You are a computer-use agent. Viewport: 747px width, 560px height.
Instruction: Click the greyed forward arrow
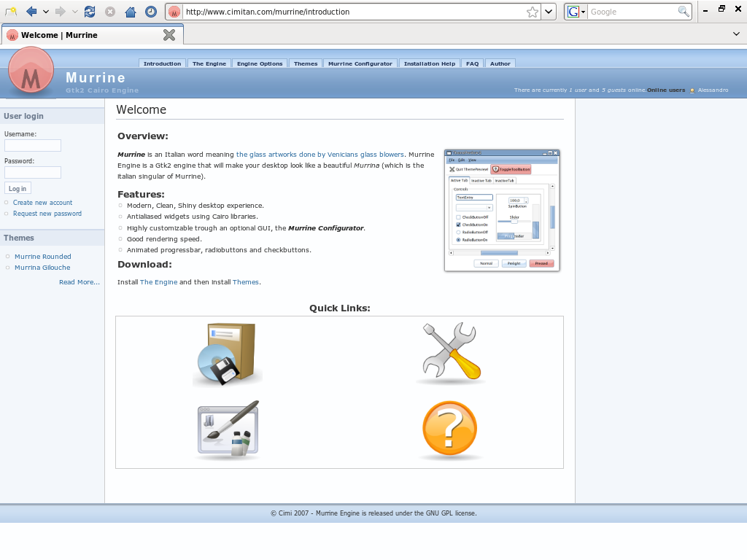click(60, 12)
